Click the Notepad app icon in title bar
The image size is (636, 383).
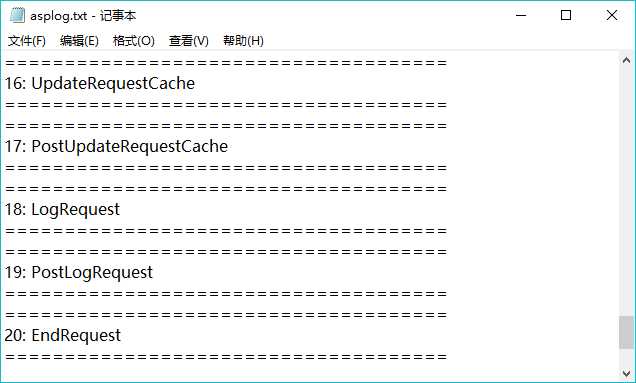click(x=17, y=15)
